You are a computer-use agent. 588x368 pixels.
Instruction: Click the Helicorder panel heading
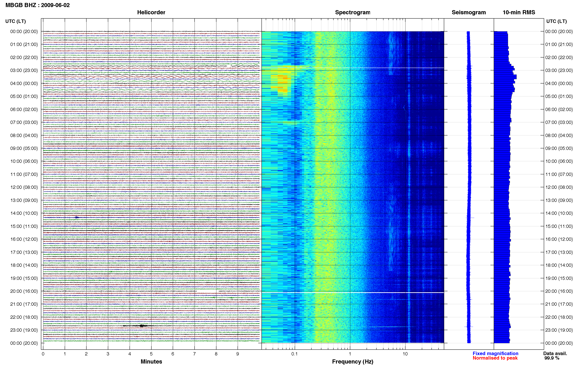pos(151,12)
